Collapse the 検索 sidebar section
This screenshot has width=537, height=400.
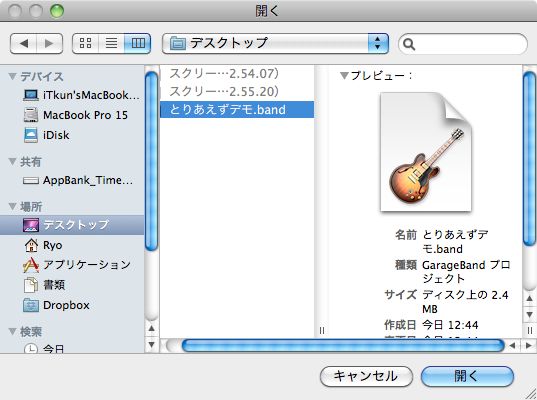click(x=13, y=331)
